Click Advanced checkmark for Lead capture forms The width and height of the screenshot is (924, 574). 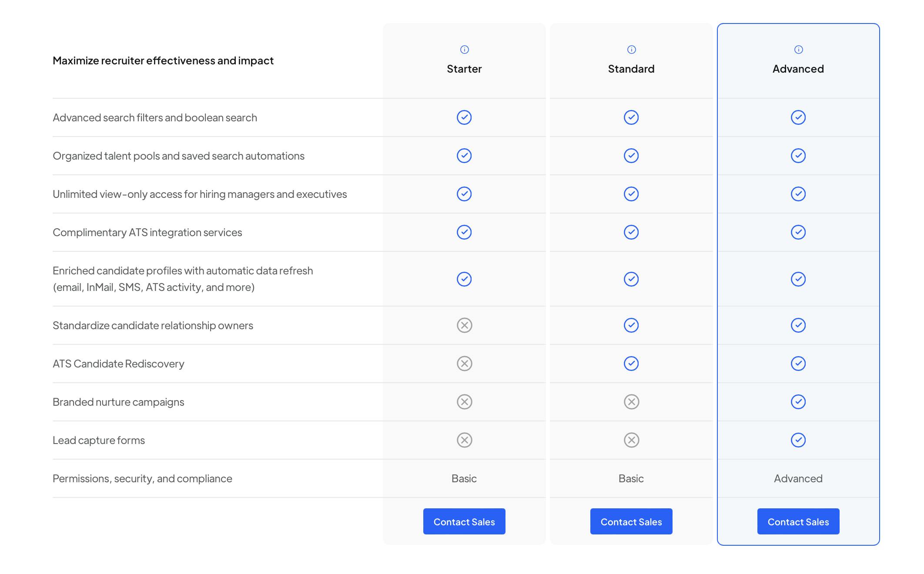tap(798, 440)
